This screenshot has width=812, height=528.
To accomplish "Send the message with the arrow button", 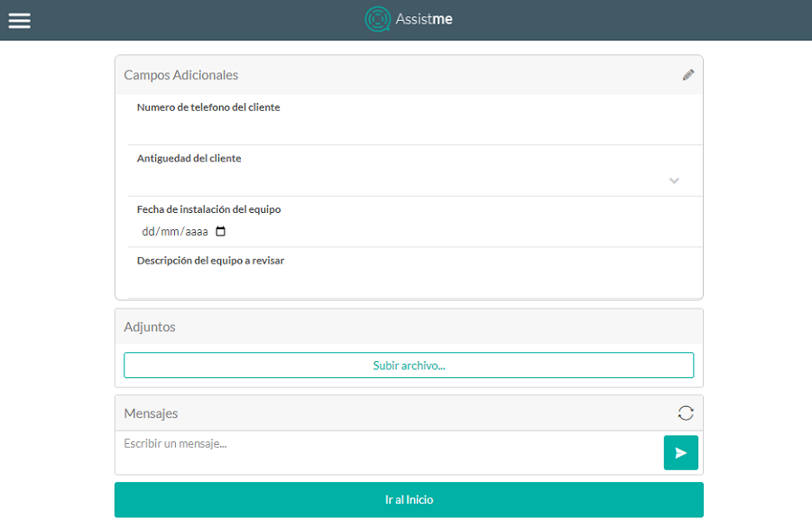I will (x=680, y=453).
